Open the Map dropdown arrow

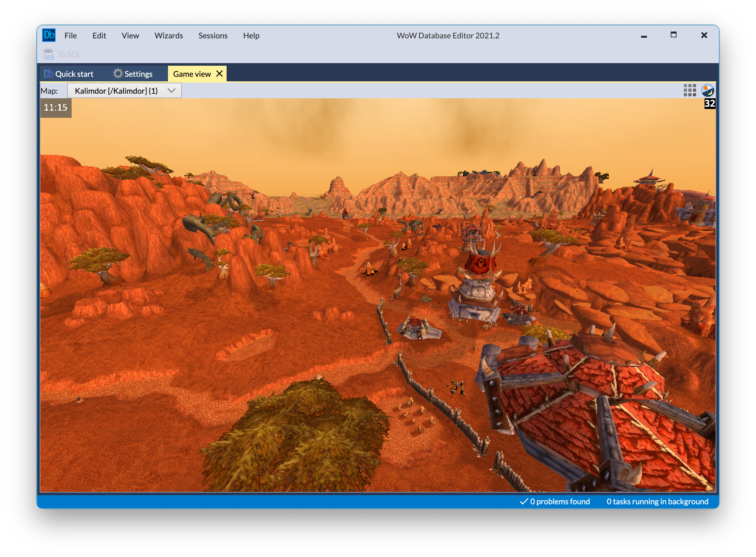click(x=171, y=91)
